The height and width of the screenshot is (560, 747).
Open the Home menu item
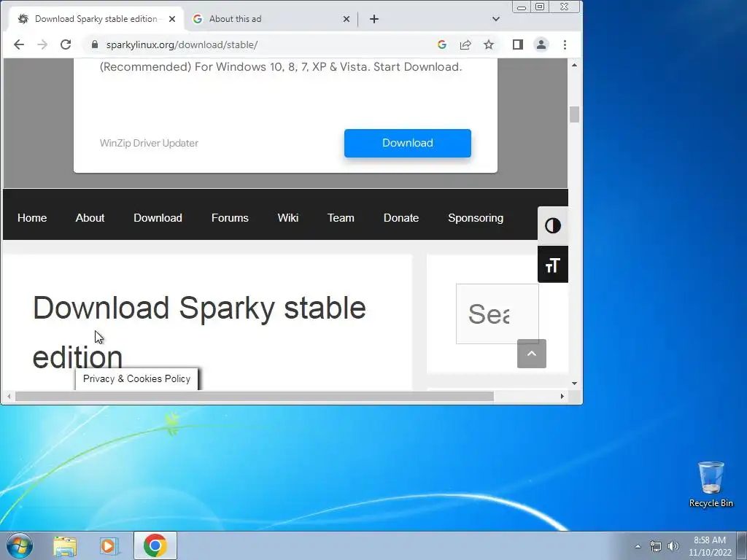tap(32, 217)
